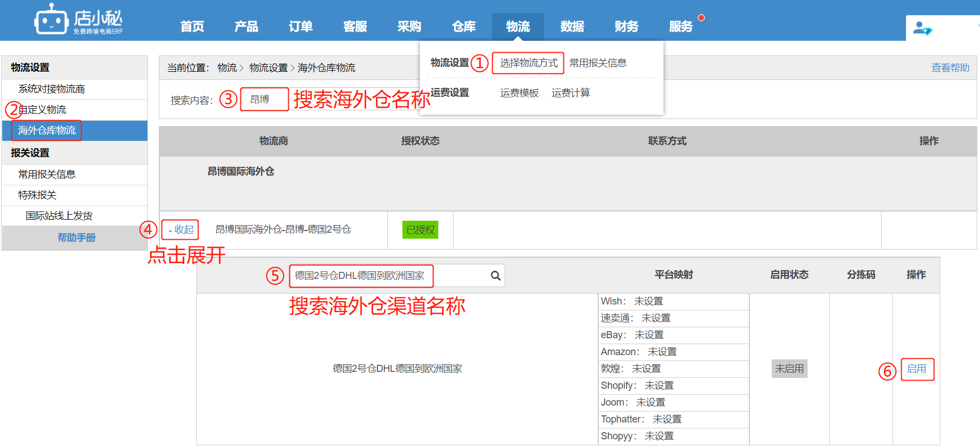Open the 客服 menu
Viewport: 980px width, 448px height.
[355, 26]
